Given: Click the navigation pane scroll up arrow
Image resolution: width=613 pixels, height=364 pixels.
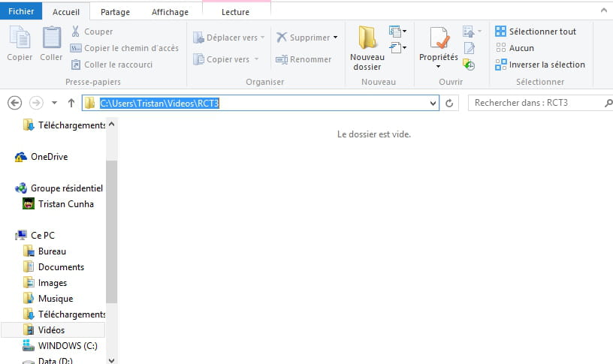Looking at the screenshot, I should pyautogui.click(x=111, y=124).
